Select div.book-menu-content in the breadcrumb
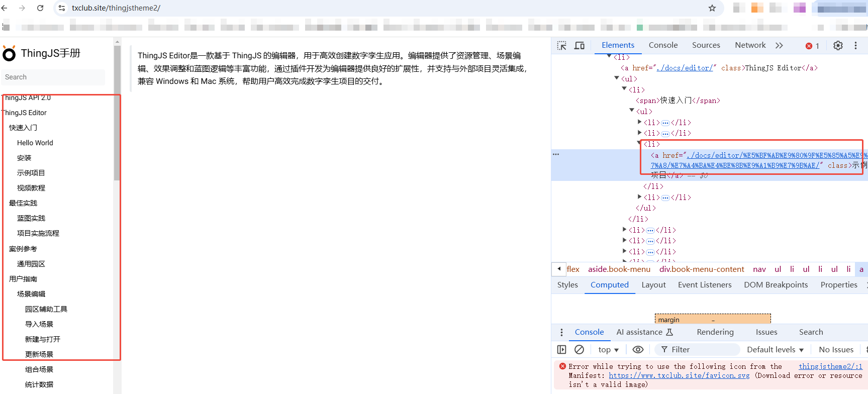This screenshot has height=394, width=868. (702, 269)
